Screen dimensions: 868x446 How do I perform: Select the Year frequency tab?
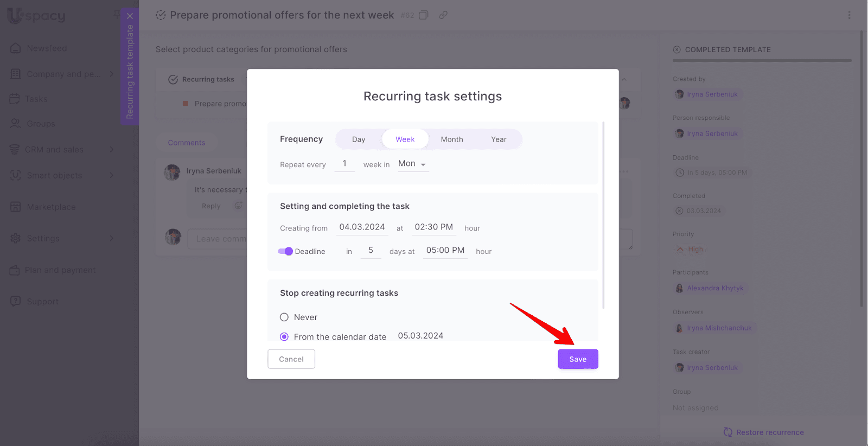(x=499, y=139)
